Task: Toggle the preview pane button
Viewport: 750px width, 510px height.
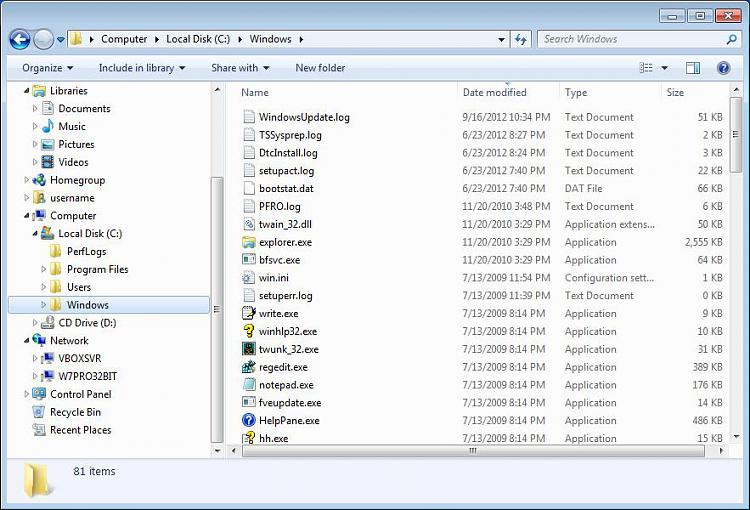Action: 693,68
